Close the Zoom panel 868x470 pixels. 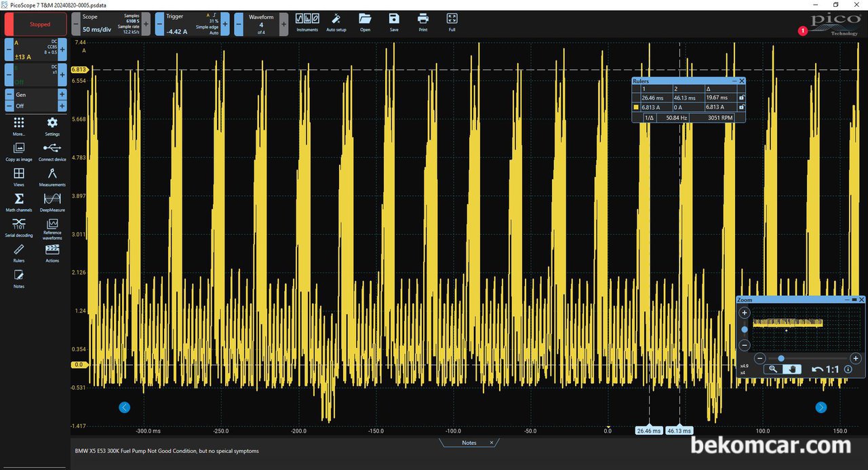pyautogui.click(x=862, y=299)
